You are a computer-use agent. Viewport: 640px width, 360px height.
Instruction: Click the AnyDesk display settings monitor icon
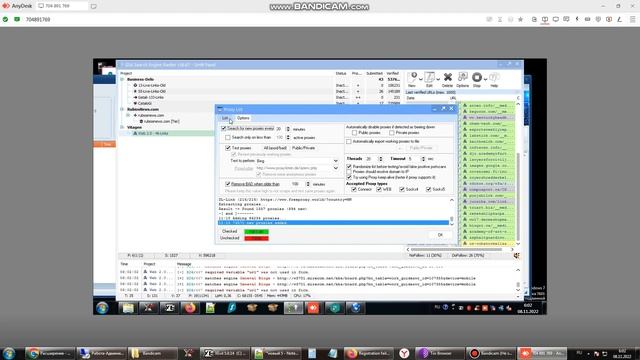[x=556, y=19]
